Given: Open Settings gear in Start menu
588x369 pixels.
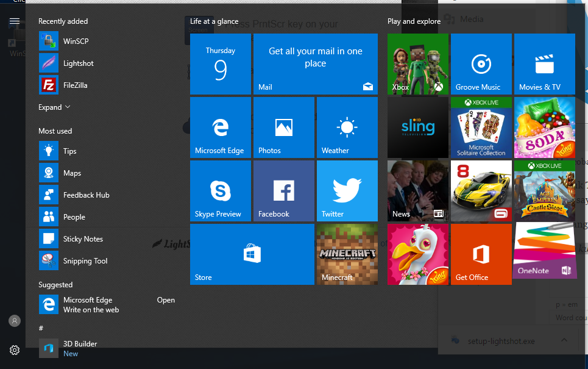Looking at the screenshot, I should pyautogui.click(x=14, y=350).
